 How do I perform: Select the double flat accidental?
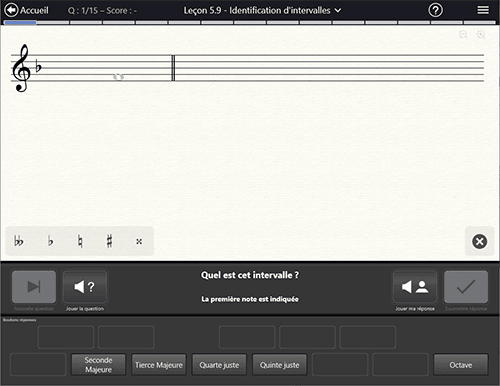(x=19, y=241)
